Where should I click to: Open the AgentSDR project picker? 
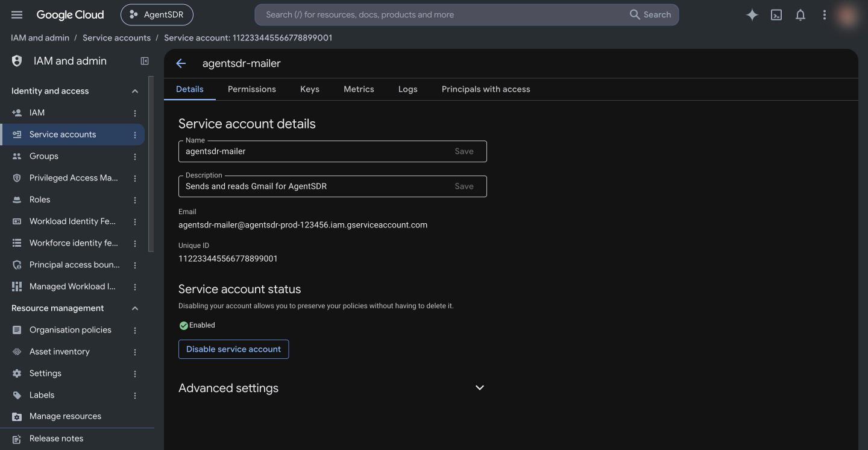[157, 14]
